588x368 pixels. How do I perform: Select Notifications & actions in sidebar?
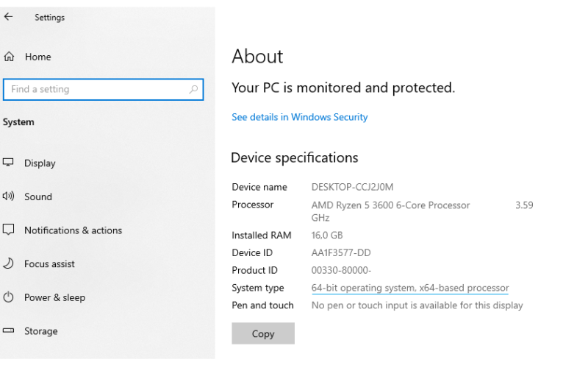[x=73, y=230]
